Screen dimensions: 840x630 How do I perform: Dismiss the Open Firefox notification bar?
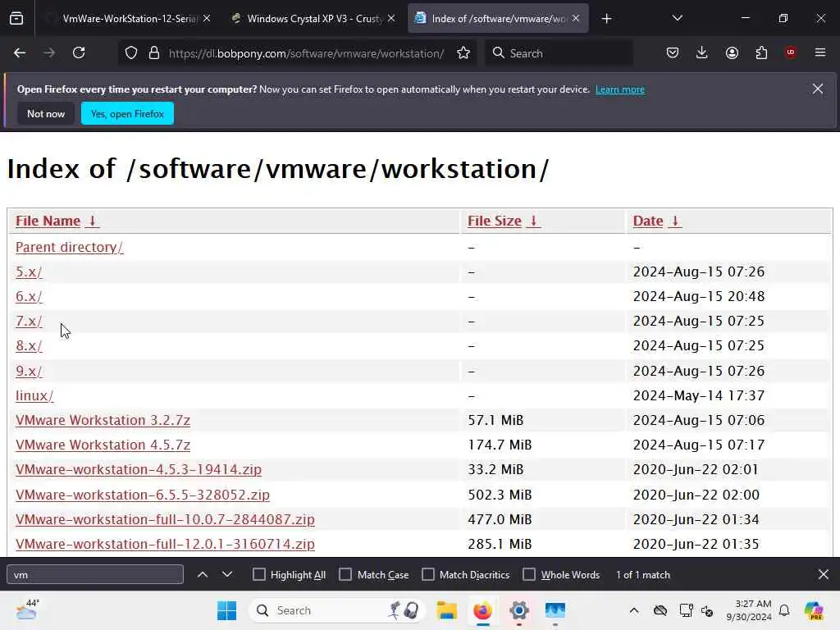(818, 89)
